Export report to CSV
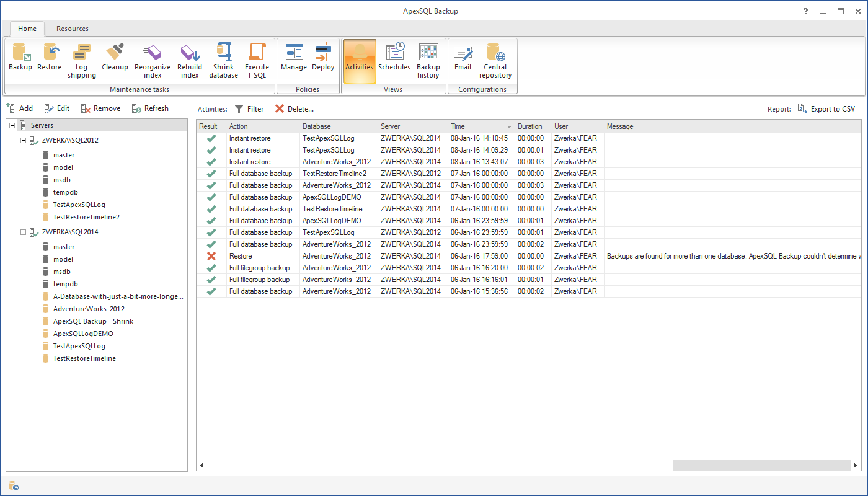868x496 pixels. point(826,108)
